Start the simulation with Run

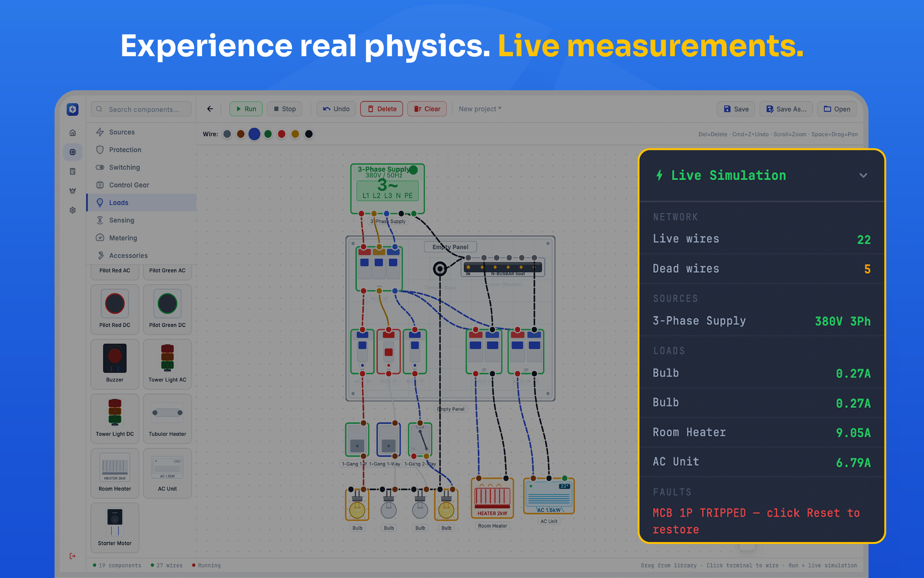[x=246, y=109]
